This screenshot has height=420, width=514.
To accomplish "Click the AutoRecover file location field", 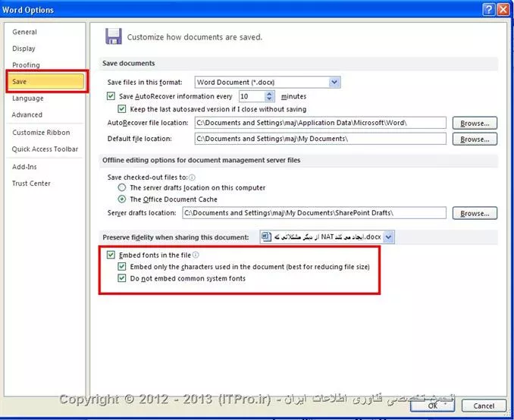I will click(x=320, y=123).
